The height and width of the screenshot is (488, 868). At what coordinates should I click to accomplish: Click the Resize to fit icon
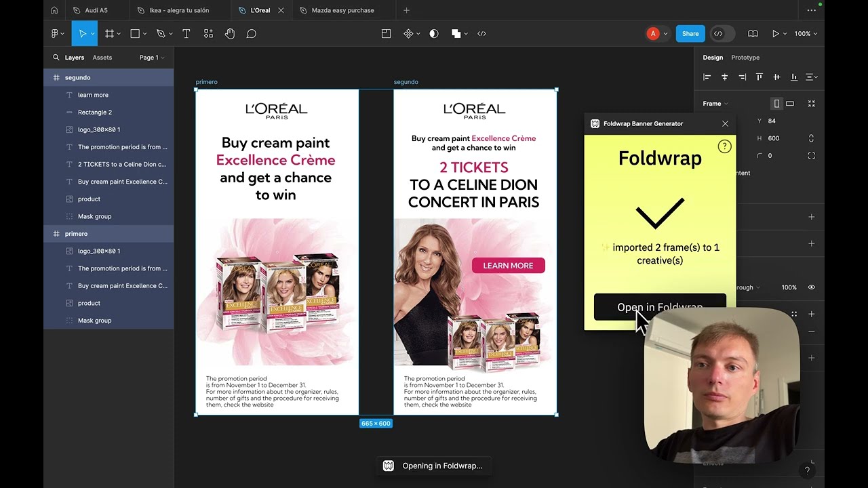811,104
